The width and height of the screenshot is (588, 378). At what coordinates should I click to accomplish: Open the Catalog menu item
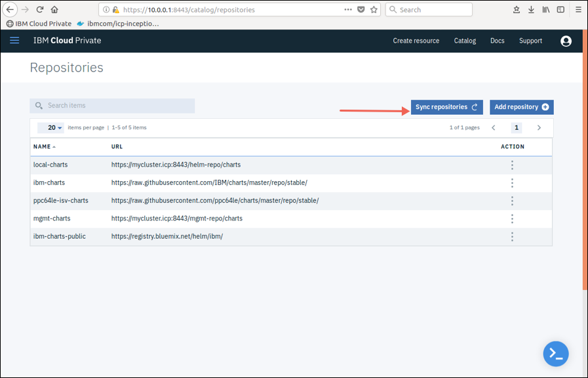click(x=465, y=41)
